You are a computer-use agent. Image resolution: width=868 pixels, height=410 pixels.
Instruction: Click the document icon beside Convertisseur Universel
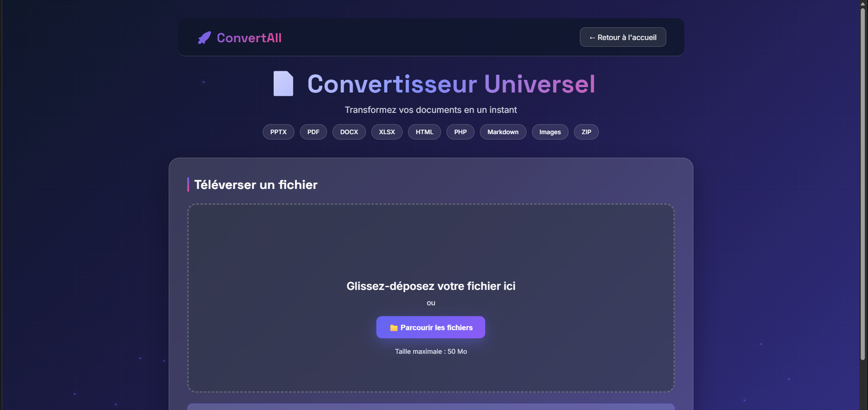[283, 84]
